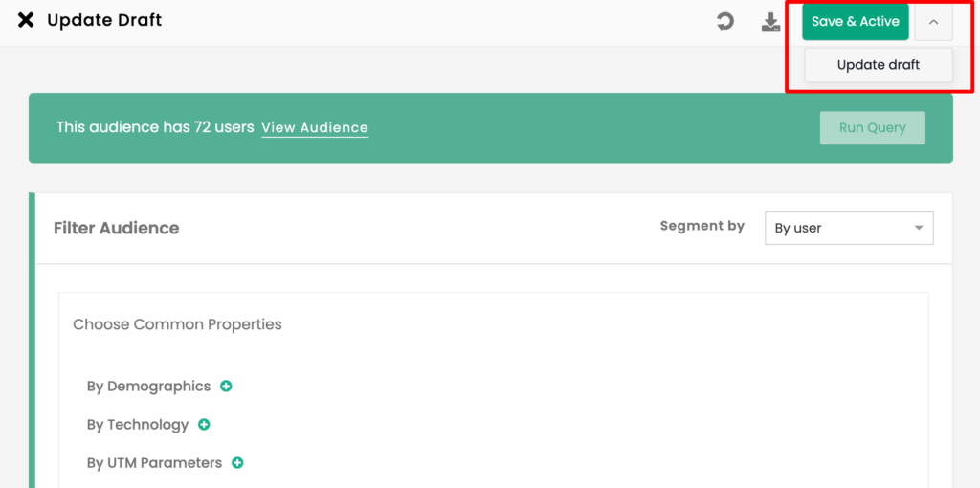Select the By Demographics label
The width and height of the screenshot is (980, 488).
pyautogui.click(x=148, y=387)
